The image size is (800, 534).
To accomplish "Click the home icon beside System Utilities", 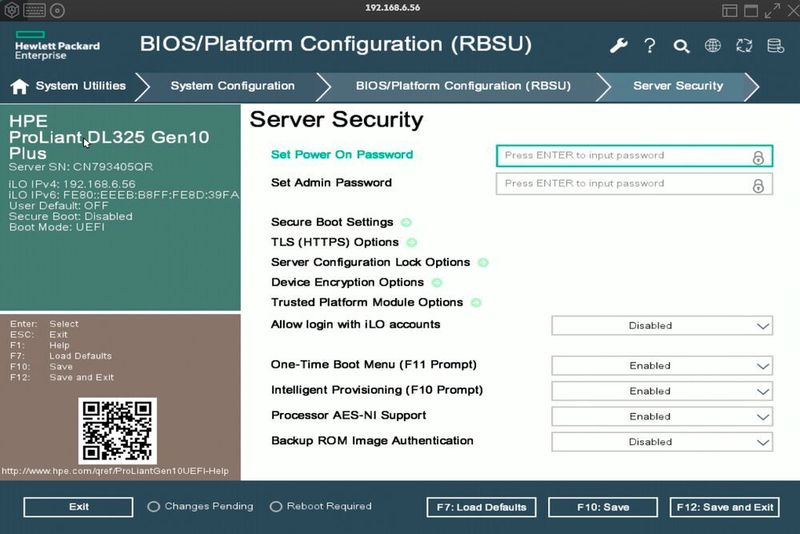I will pyautogui.click(x=19, y=86).
